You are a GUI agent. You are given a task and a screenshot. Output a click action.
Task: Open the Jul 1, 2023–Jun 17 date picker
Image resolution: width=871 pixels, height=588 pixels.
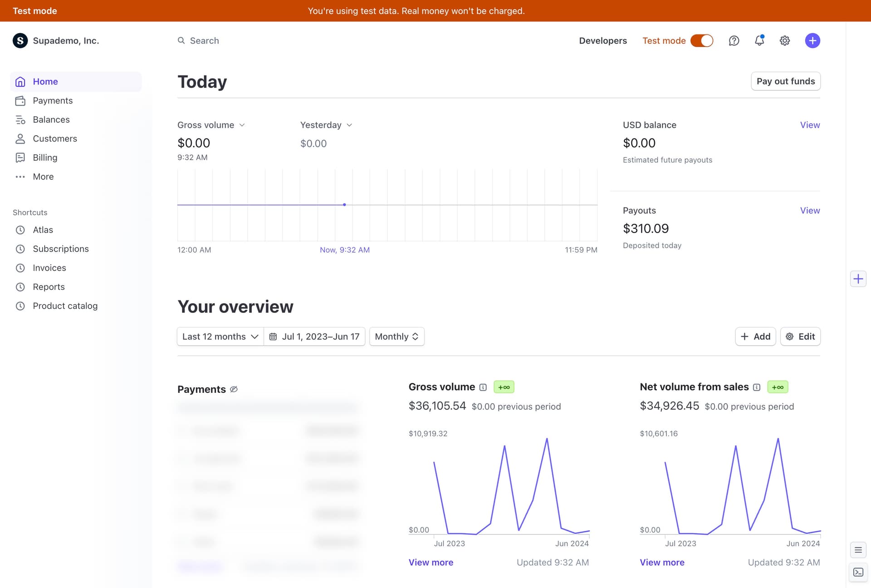click(x=315, y=337)
